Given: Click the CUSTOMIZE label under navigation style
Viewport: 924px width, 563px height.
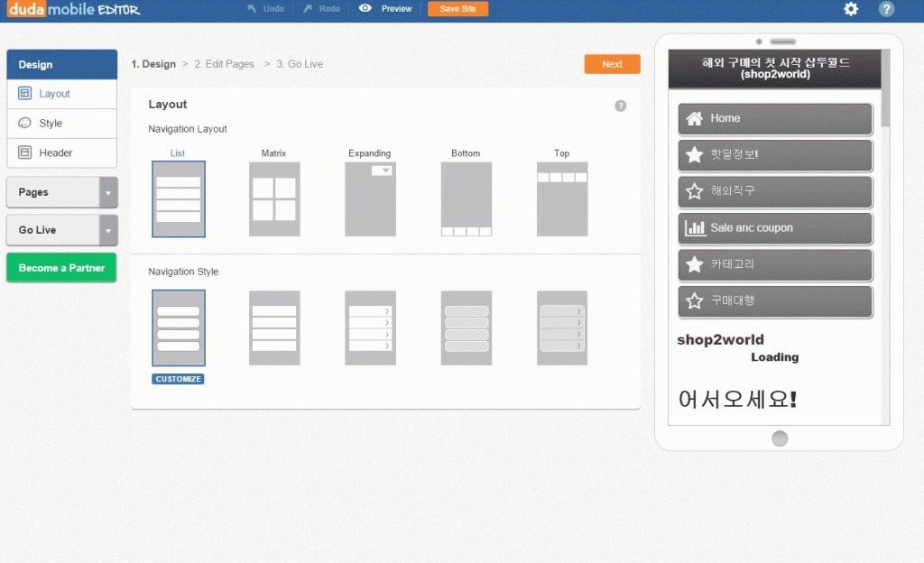Looking at the screenshot, I should tap(178, 379).
